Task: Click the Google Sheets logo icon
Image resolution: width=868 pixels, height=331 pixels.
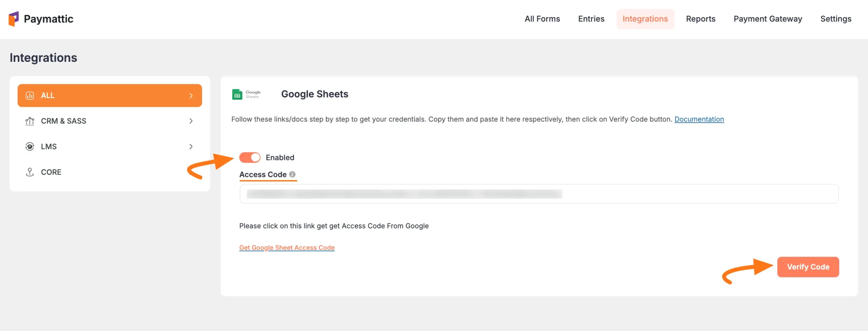Action: 237,94
